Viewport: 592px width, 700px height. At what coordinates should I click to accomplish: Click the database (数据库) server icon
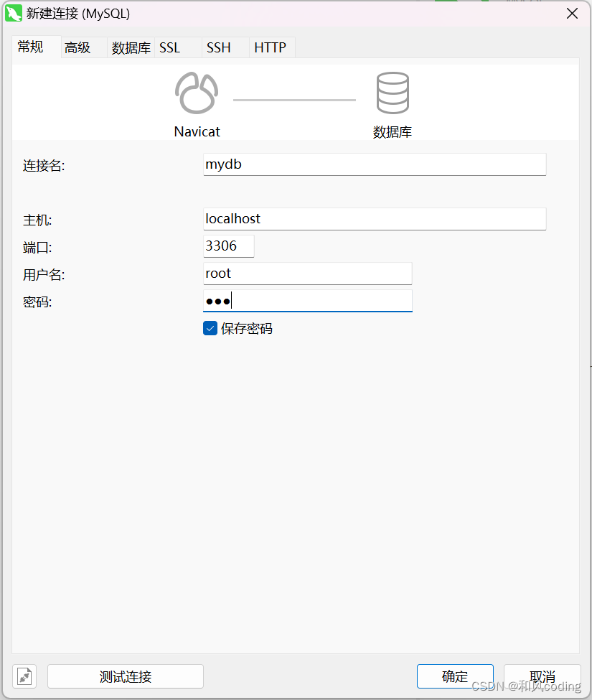click(393, 92)
